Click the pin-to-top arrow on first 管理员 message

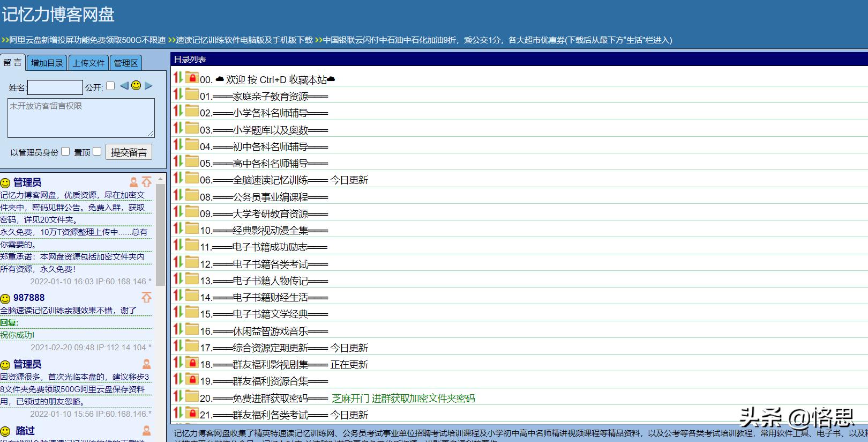[x=146, y=182]
